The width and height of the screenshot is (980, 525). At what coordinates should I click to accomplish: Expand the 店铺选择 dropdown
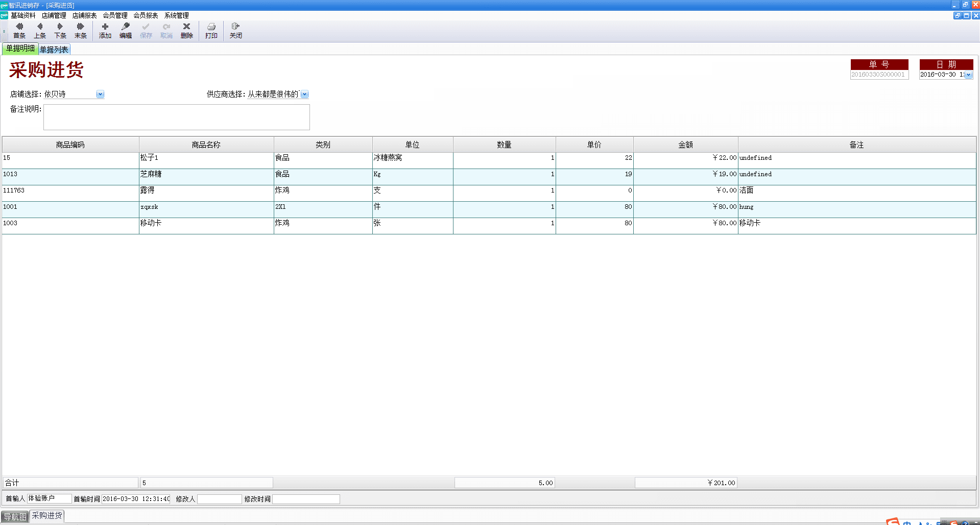(x=100, y=94)
